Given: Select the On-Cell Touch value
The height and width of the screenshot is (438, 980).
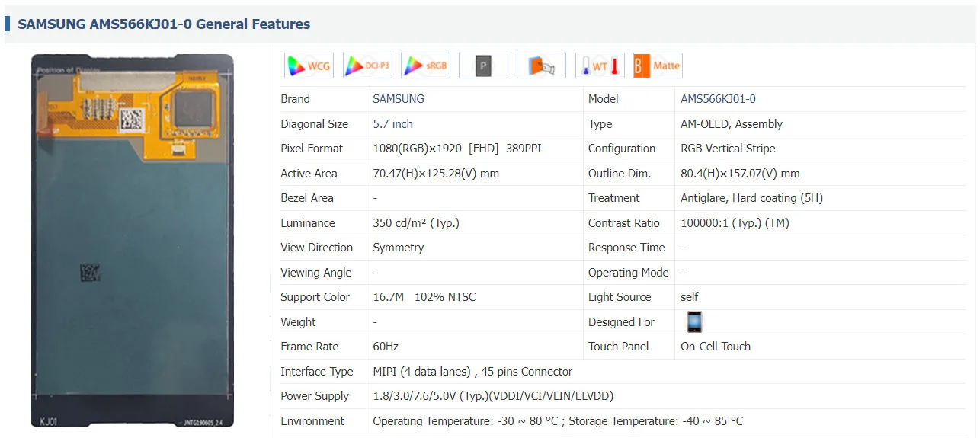Looking at the screenshot, I should (x=716, y=347).
